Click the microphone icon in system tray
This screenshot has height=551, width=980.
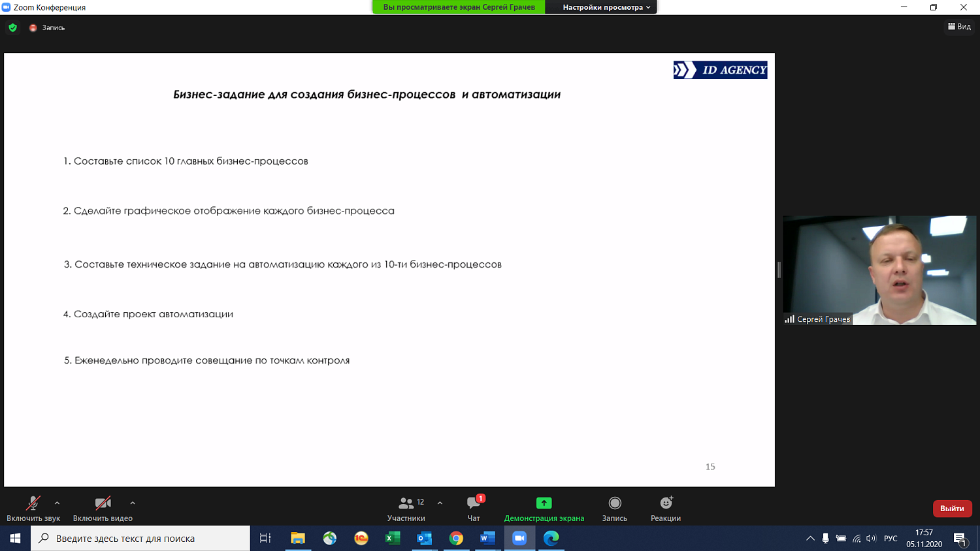coord(826,538)
